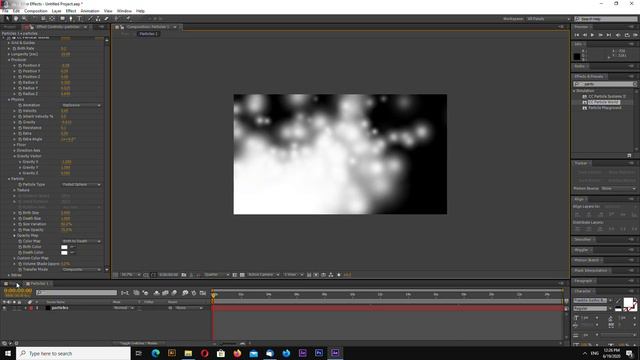Viewport: 640px width, 360px height.
Task: Step back one frame in Preview panel
Action: tap(584, 35)
